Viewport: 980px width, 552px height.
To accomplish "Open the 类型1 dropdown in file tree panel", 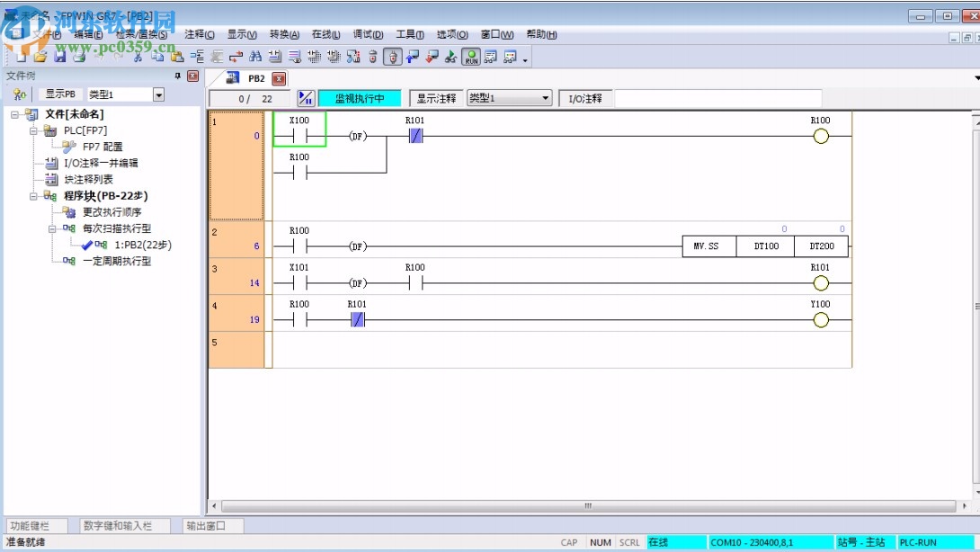I will pos(158,94).
